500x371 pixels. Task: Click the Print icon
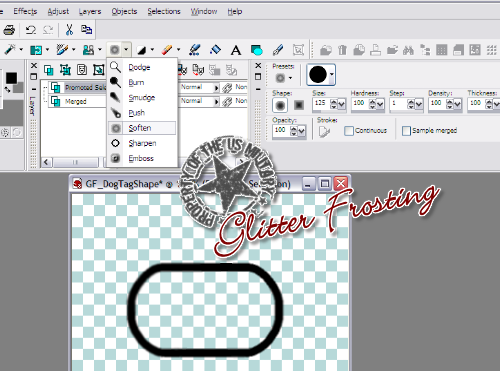pos(9,30)
